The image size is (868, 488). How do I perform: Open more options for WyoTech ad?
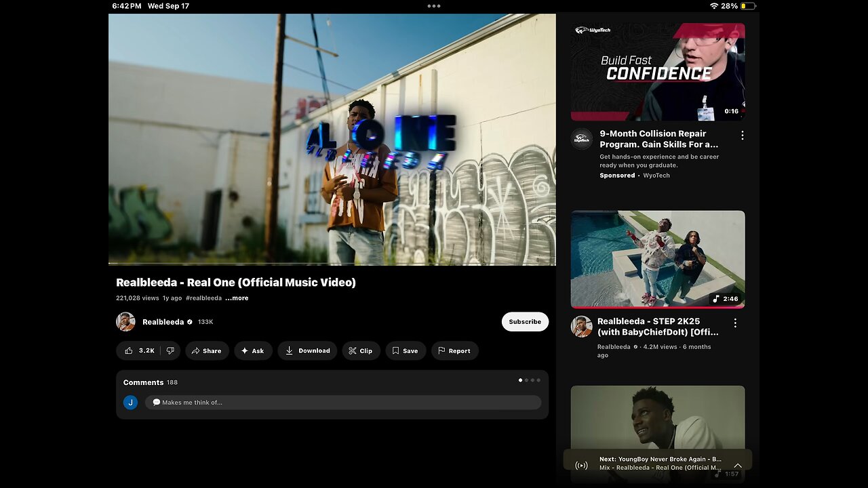(x=742, y=136)
